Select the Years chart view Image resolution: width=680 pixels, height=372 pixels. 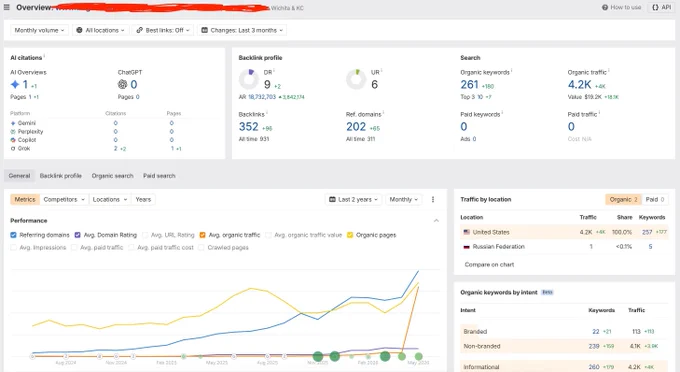point(143,199)
